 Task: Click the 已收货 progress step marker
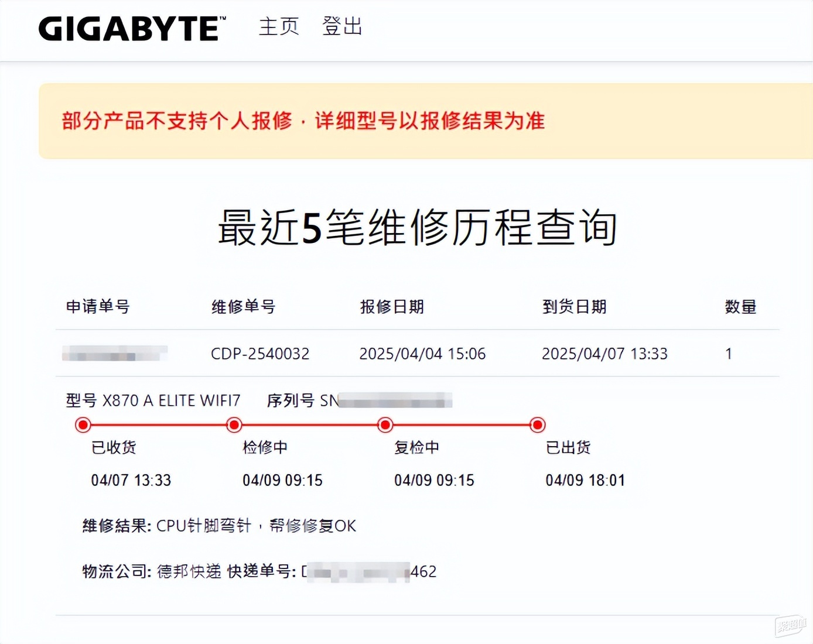pyautogui.click(x=83, y=425)
